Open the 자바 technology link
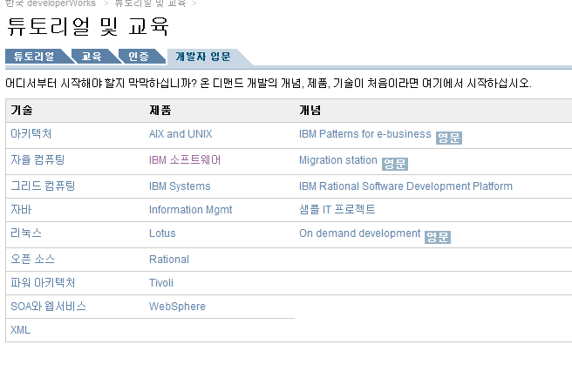Image resolution: width=572 pixels, height=392 pixels. [21, 209]
